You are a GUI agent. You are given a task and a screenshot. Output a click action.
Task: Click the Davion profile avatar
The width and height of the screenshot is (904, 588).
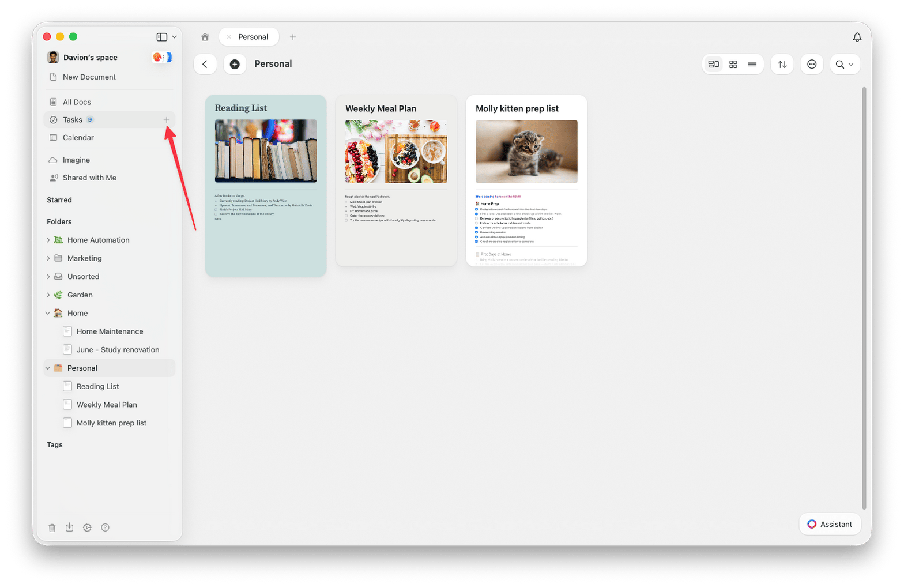pyautogui.click(x=53, y=57)
